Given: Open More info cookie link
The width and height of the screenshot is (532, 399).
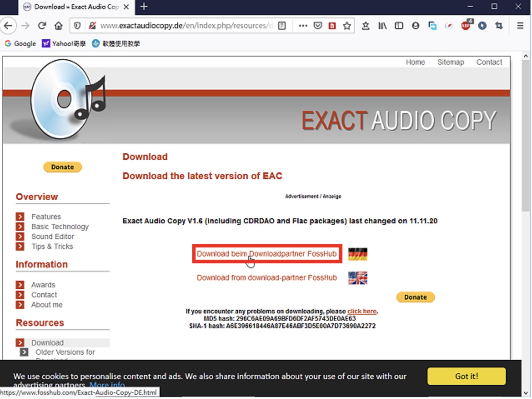Looking at the screenshot, I should click(x=107, y=385).
